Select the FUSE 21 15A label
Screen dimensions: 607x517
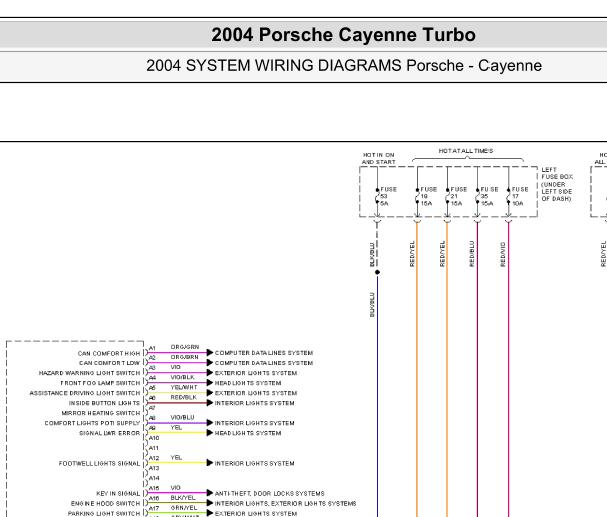tap(459, 196)
